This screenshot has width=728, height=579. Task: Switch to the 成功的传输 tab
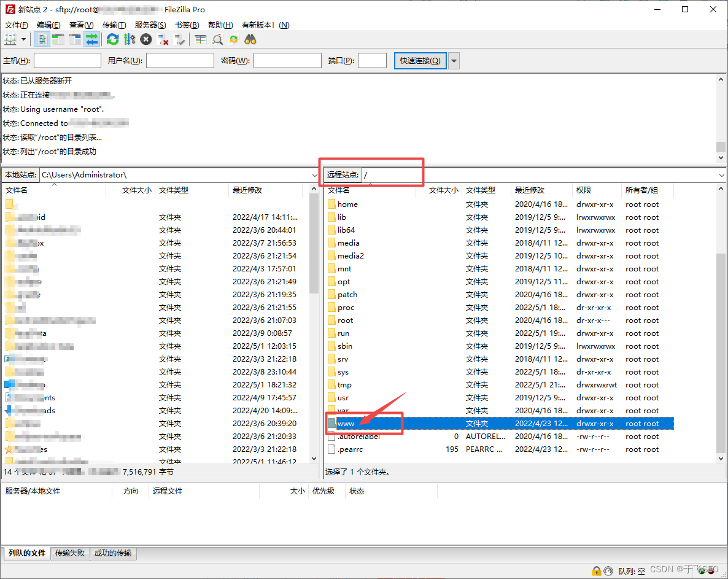point(113,553)
